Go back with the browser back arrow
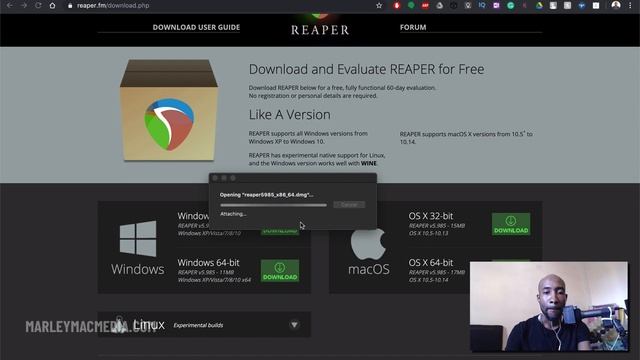This screenshot has height=360, width=640. click(x=10, y=5)
